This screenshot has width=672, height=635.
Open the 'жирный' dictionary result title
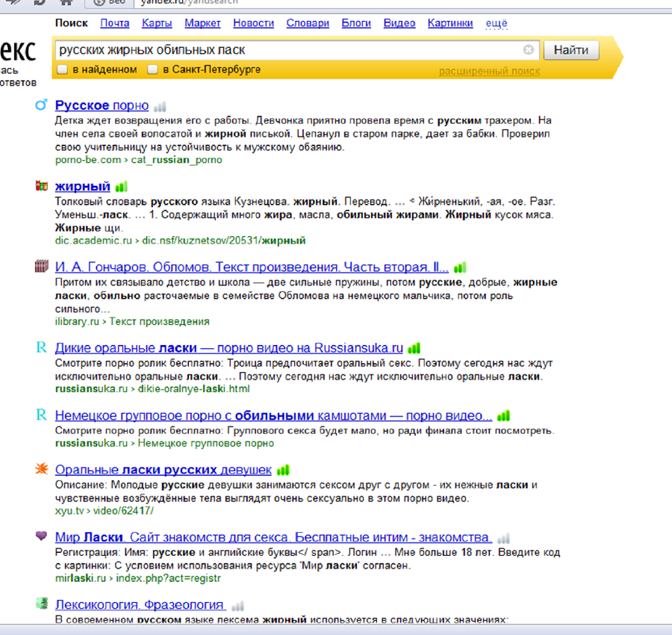coord(83,187)
